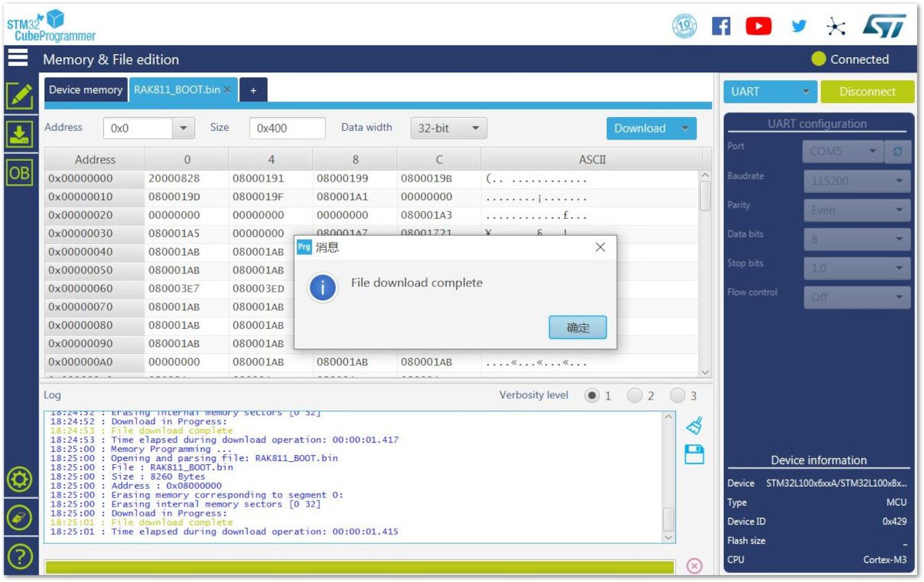This screenshot has width=924, height=582.
Task: Clear the log with broom icon
Action: point(694,426)
